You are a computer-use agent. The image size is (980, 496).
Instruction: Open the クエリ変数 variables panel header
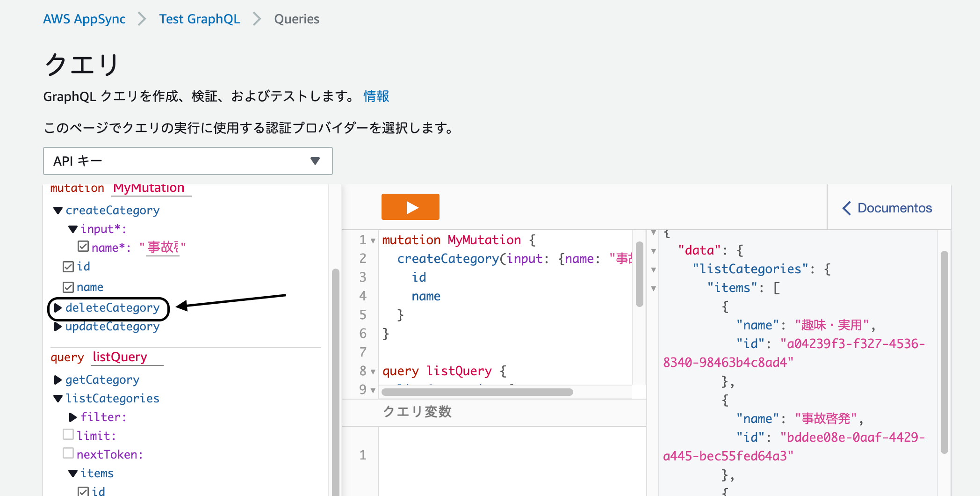[494, 412]
